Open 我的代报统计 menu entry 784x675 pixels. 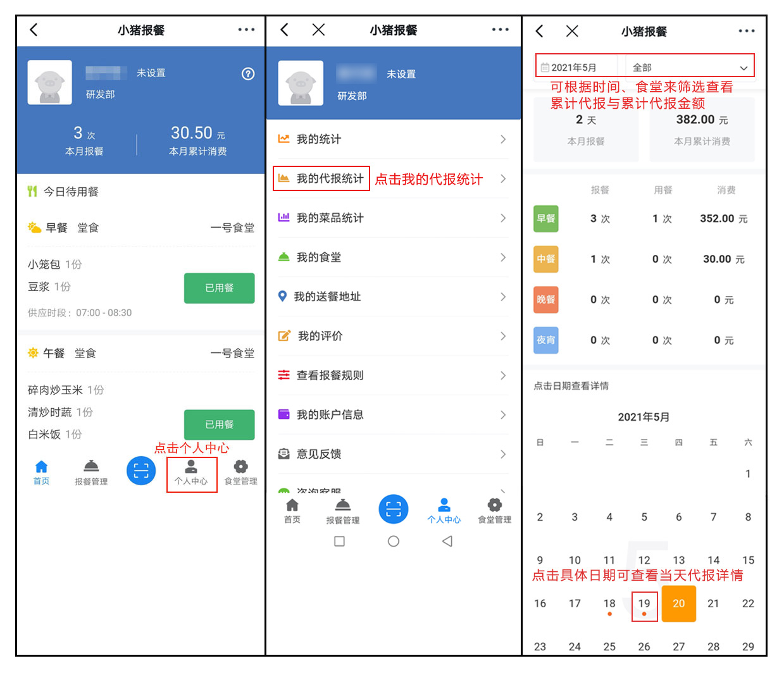point(393,178)
